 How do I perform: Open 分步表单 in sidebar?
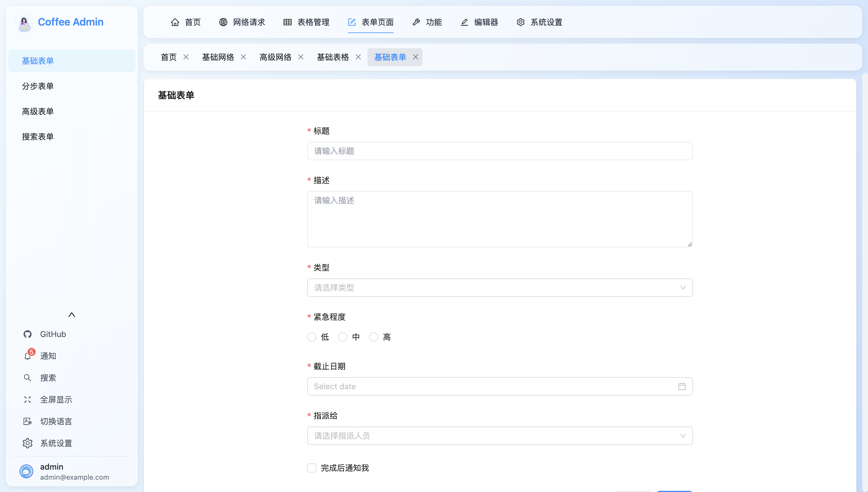pyautogui.click(x=38, y=86)
